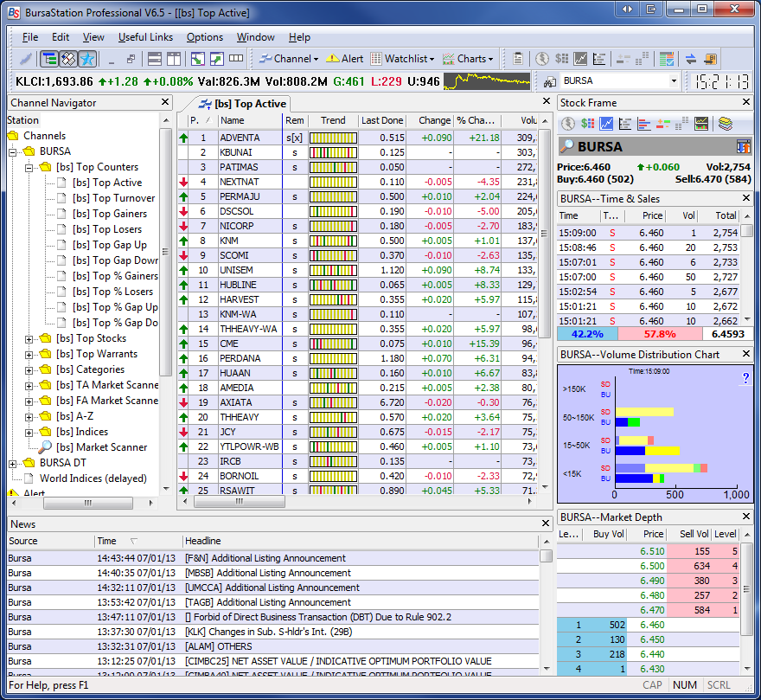Viewport: 761px width, 700px height.
Task: Open the Window menu
Action: click(x=256, y=37)
